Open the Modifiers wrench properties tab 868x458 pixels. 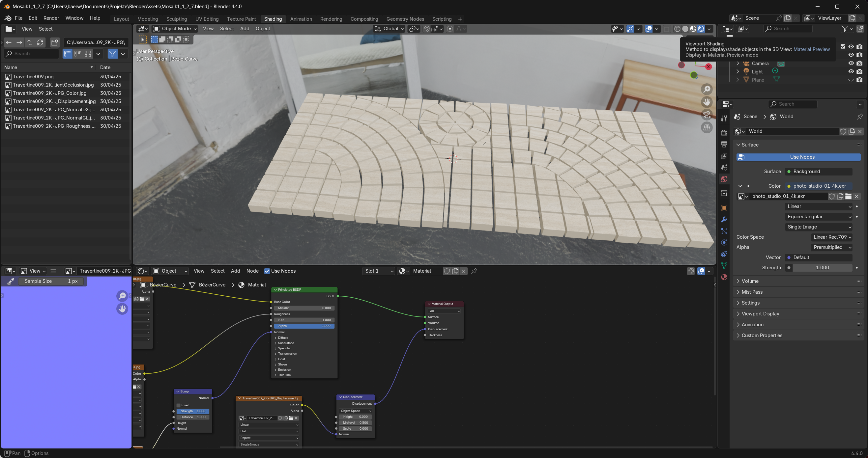point(724,220)
